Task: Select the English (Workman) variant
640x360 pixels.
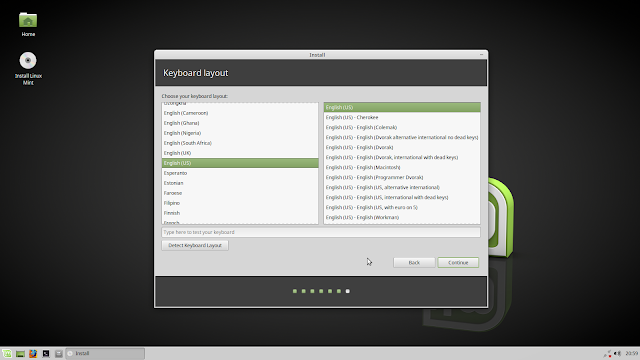Action: click(x=402, y=217)
